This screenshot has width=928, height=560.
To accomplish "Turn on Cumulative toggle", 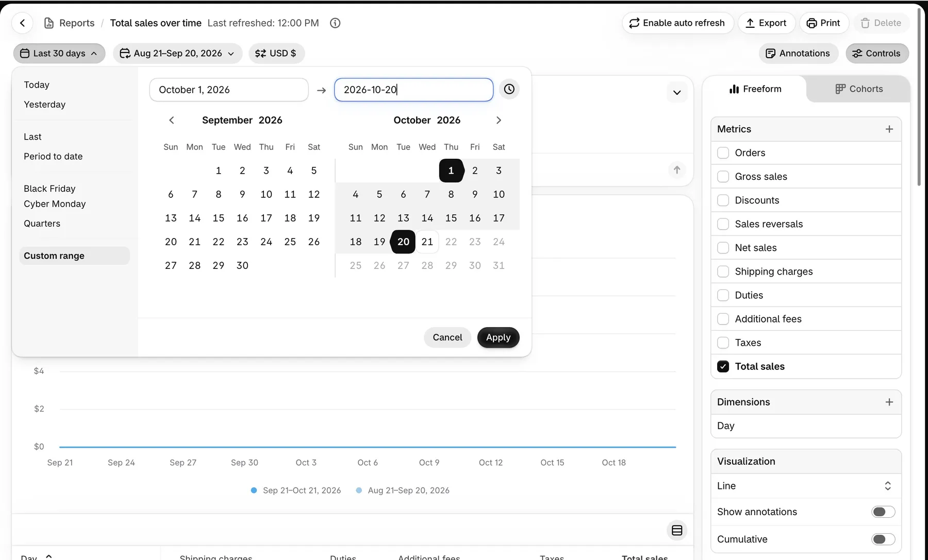I will 883,539.
